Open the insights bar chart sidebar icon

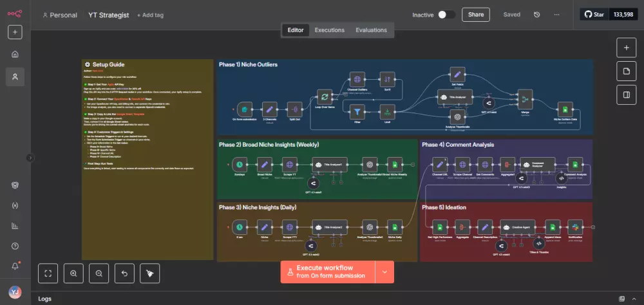15,225
